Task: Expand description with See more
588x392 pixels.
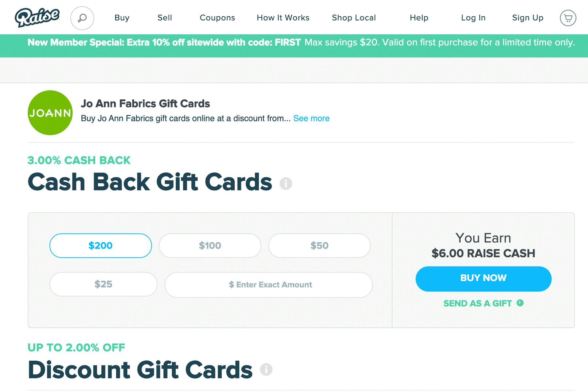Action: pyautogui.click(x=311, y=118)
